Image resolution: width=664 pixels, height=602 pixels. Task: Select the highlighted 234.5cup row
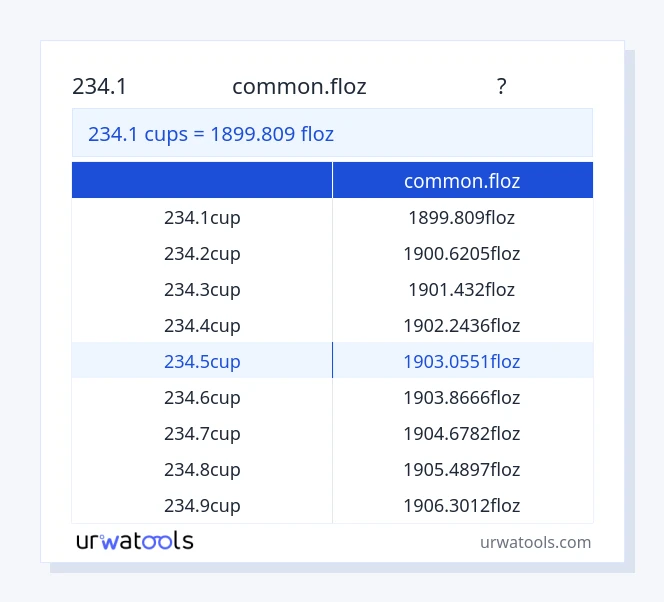(202, 361)
